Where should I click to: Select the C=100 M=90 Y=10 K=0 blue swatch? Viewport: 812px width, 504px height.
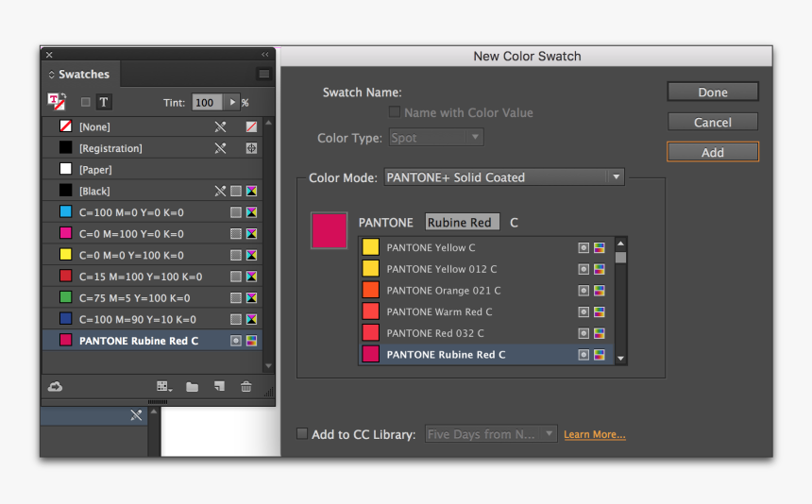tap(152, 319)
